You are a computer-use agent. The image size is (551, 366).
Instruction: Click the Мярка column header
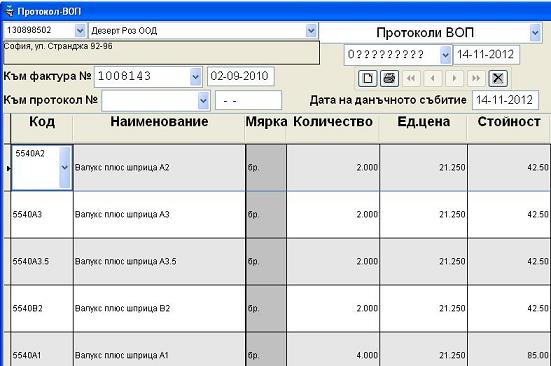coord(266,128)
